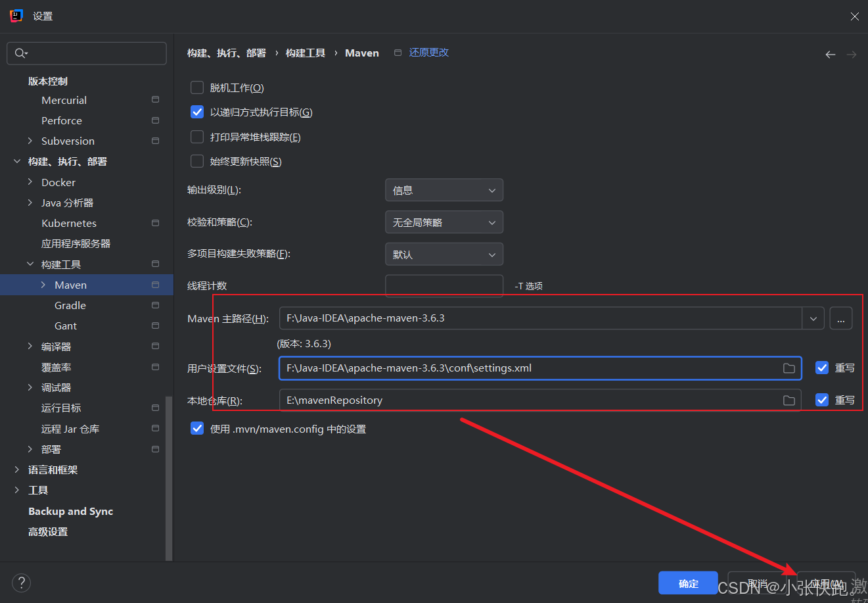This screenshot has width=868, height=603.
Task: Open help with the question mark icon
Action: [21, 583]
